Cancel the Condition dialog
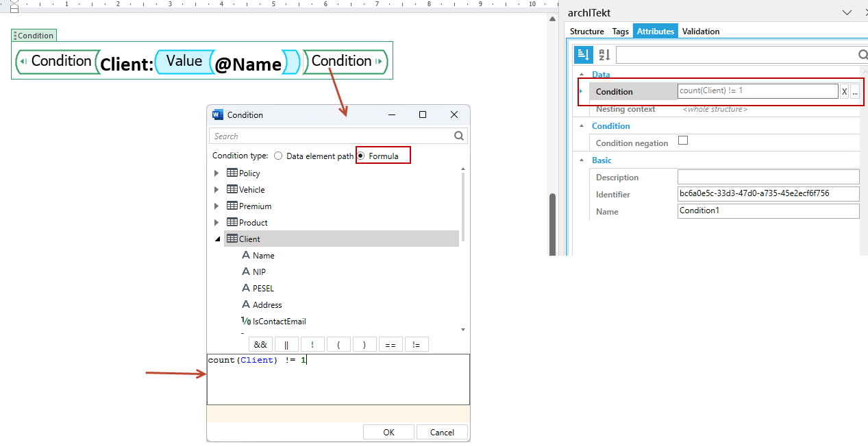The width and height of the screenshot is (868, 447). click(x=442, y=432)
